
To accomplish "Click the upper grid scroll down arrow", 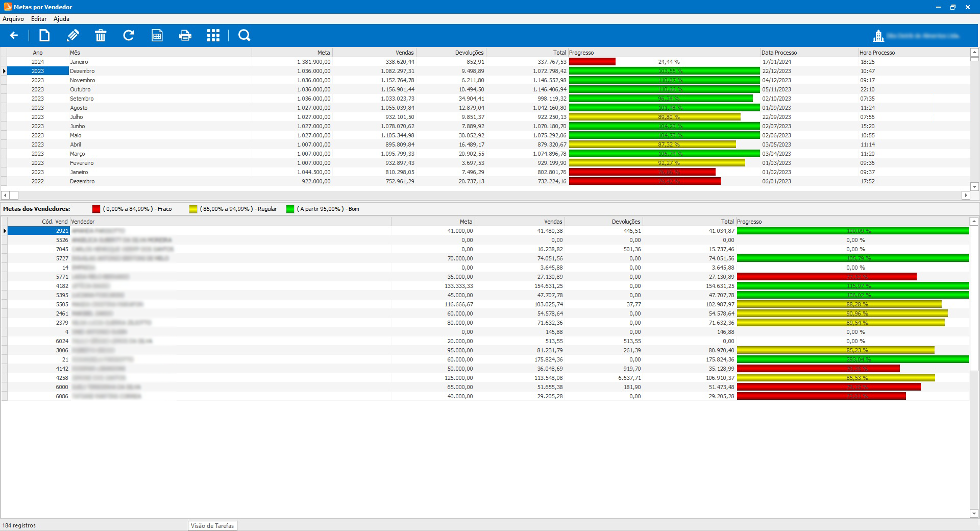I will point(974,186).
